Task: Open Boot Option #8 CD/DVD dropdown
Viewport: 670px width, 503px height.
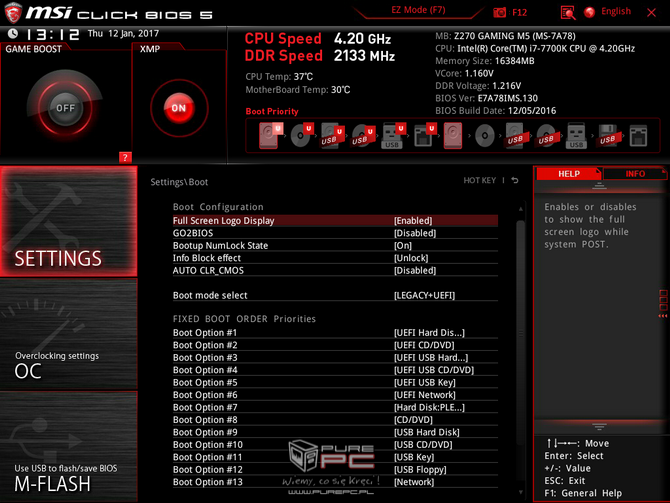Action: (x=413, y=420)
